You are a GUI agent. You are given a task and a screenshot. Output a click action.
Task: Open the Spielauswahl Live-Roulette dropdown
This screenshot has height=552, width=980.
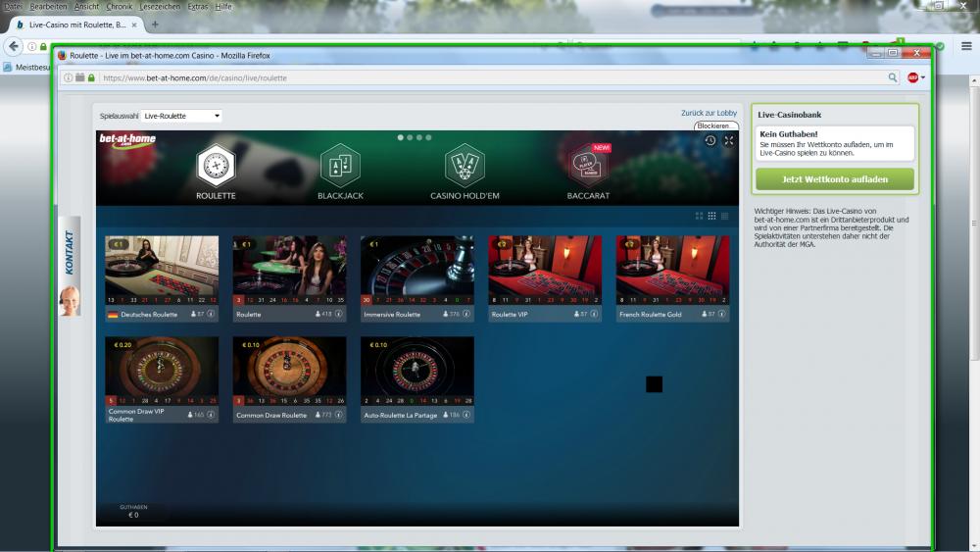tap(181, 116)
